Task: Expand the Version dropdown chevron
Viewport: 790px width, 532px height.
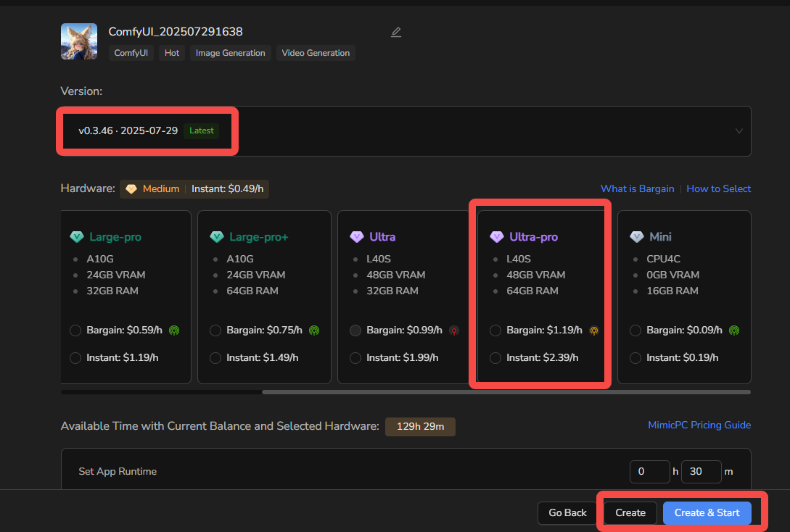Action: pyautogui.click(x=738, y=131)
